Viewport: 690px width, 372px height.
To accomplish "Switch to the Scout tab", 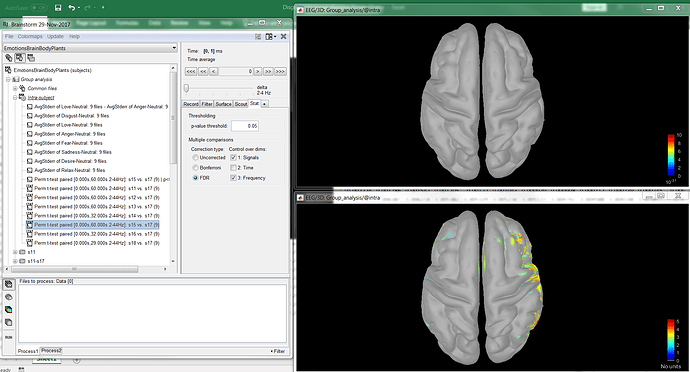I will [241, 104].
